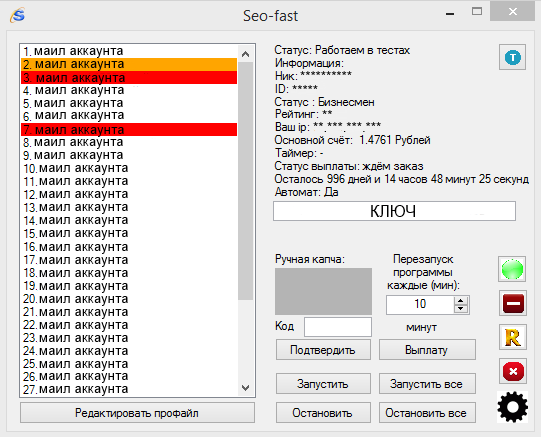The image size is (541, 437).
Task: Select list row 6. маил аккаунта
Action: tap(129, 116)
